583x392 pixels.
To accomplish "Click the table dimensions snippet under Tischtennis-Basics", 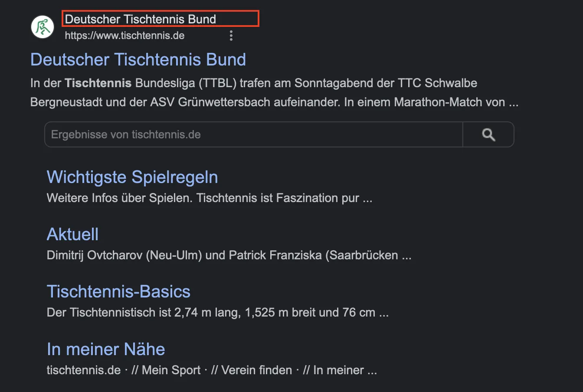I will click(x=218, y=313).
